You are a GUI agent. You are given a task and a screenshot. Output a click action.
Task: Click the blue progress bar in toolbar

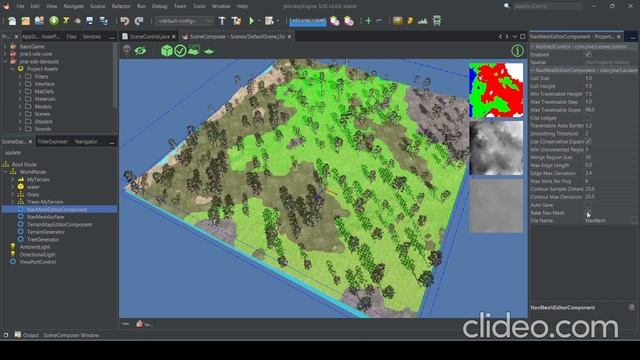(307, 21)
